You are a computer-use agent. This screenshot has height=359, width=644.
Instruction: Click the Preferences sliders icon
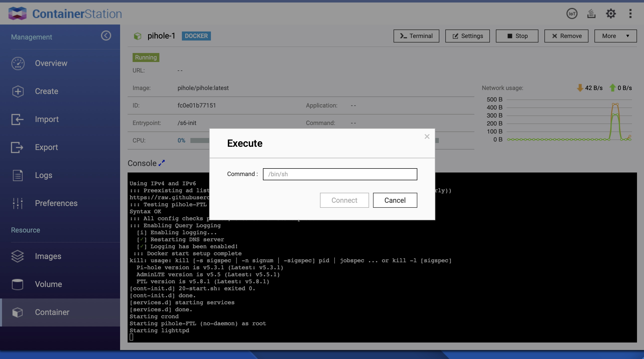18,203
